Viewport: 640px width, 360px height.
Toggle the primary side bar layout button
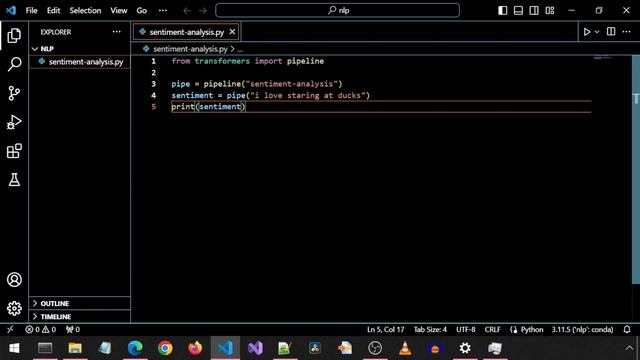click(503, 11)
